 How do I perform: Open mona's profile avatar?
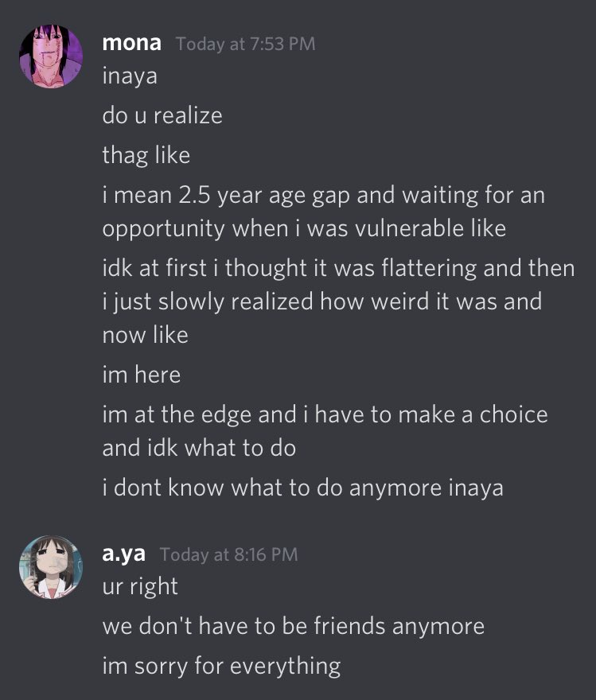click(51, 56)
